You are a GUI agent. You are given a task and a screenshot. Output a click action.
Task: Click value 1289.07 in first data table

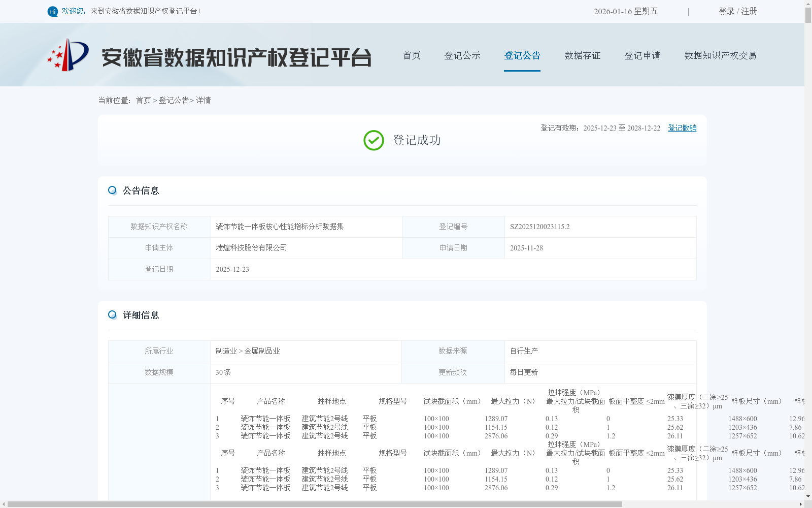(x=496, y=419)
